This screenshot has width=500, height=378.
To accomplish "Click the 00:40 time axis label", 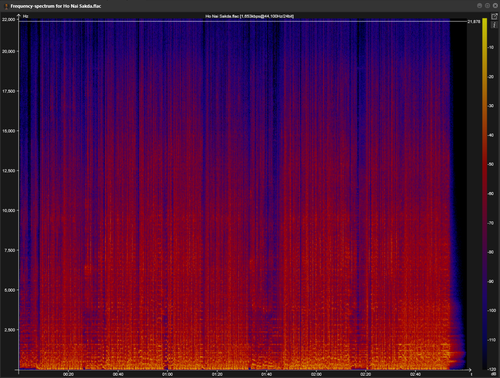I will coord(118,374).
